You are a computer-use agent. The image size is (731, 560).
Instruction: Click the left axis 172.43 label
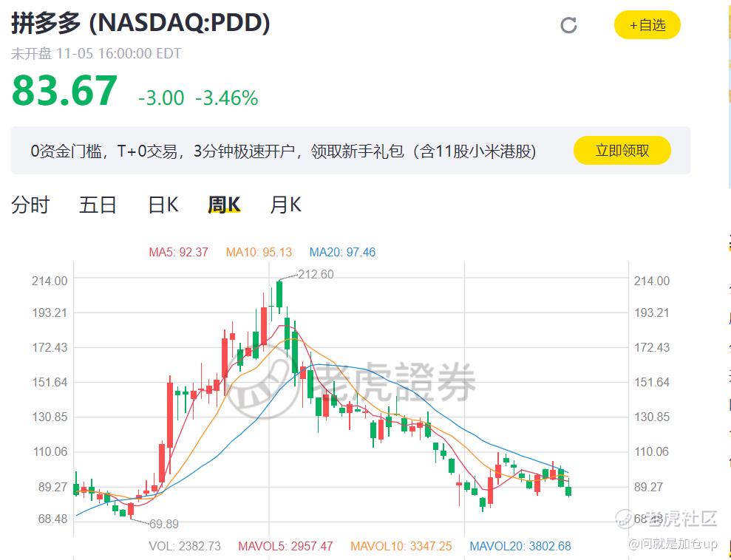(x=50, y=347)
